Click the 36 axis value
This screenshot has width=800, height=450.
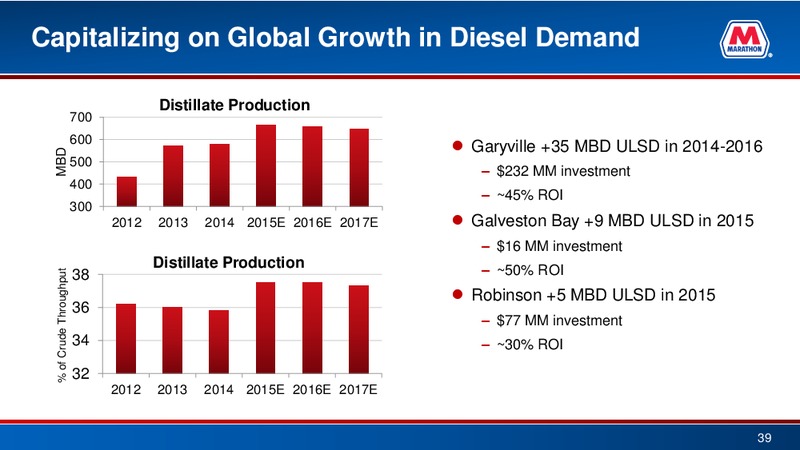click(81, 308)
